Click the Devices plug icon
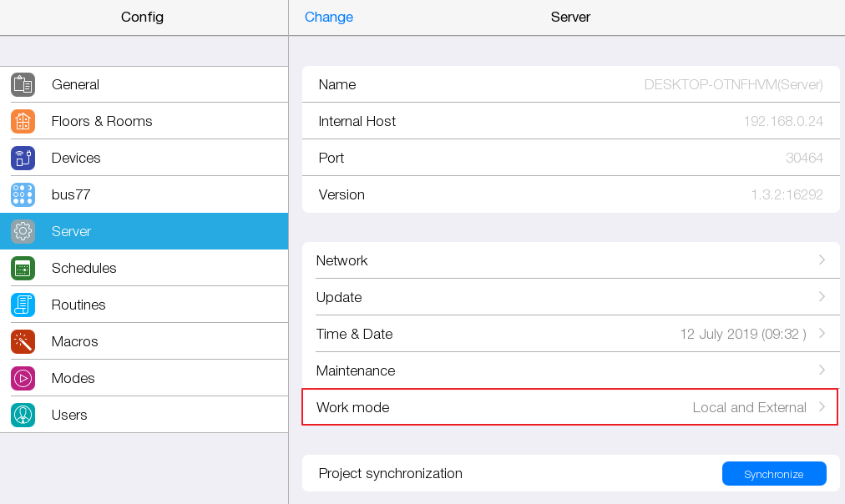 coord(23,158)
